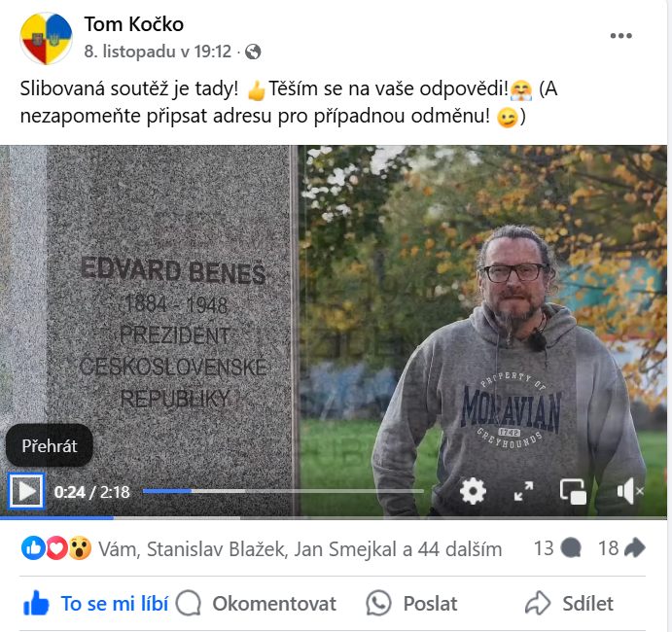Toggle the 'To se mi líbí' like
672x632 pixels.
pyautogui.click(x=95, y=603)
